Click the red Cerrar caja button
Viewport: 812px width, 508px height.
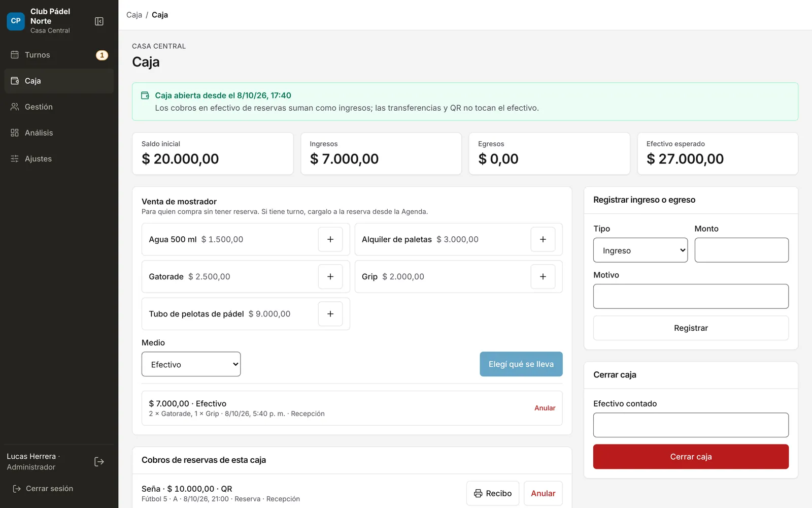point(691,457)
